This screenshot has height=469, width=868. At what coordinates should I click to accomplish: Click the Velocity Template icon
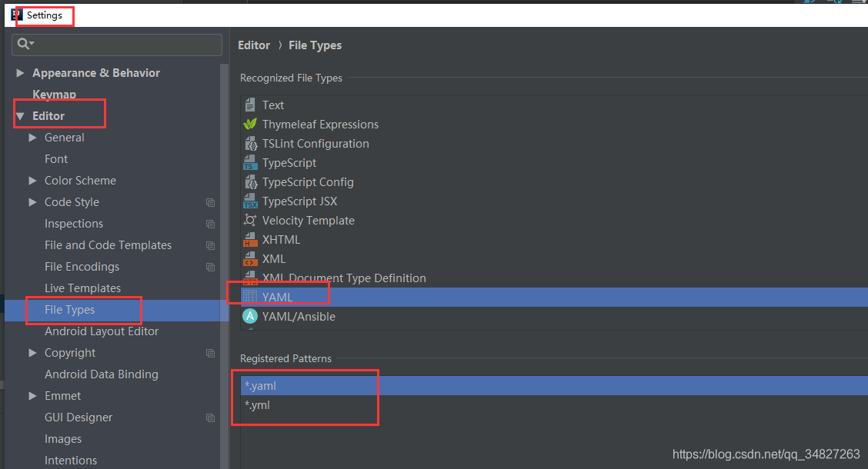coord(250,220)
